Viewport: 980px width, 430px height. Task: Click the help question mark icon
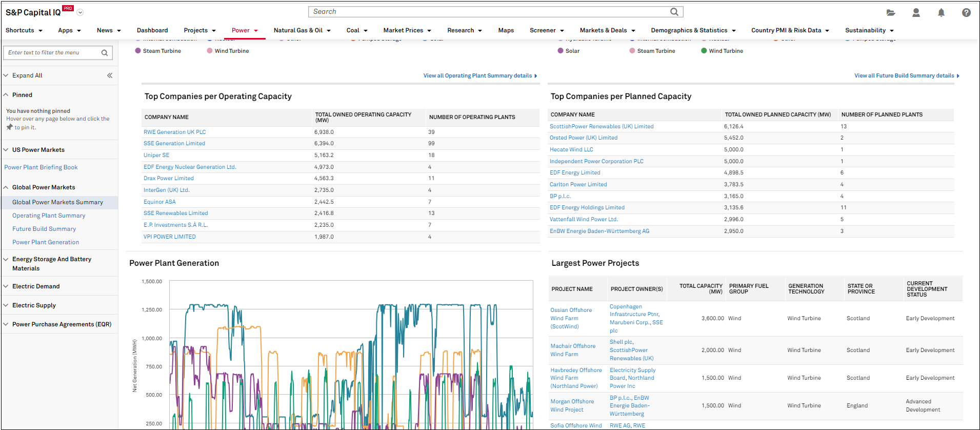pos(966,13)
